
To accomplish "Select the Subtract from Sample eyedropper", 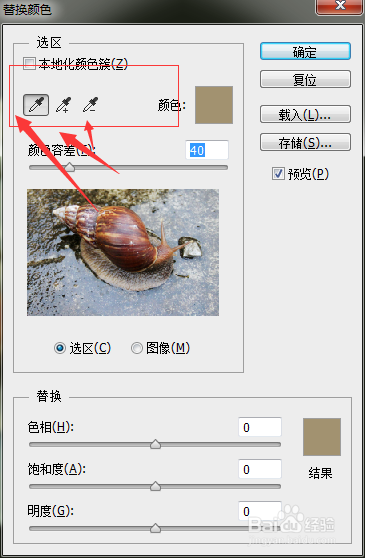I will [90, 105].
